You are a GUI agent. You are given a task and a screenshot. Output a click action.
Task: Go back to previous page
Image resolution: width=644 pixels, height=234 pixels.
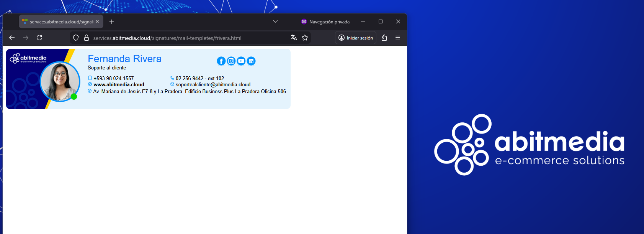tap(12, 38)
